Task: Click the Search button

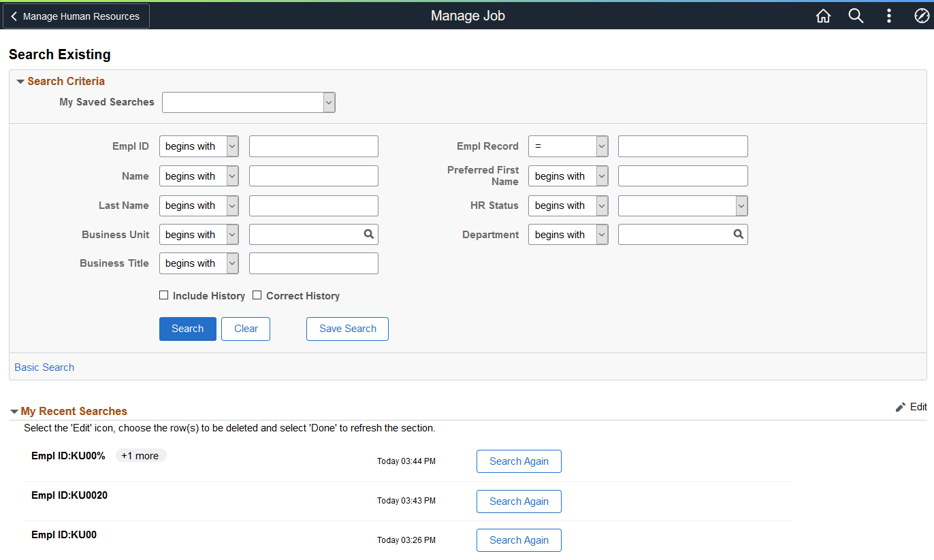Action: pyautogui.click(x=187, y=329)
